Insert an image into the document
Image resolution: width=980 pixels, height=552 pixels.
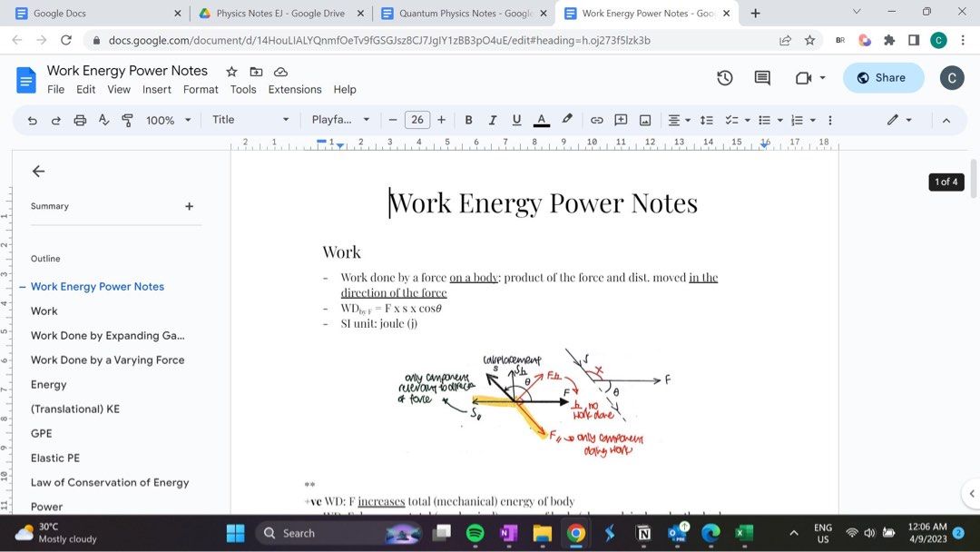tap(645, 119)
